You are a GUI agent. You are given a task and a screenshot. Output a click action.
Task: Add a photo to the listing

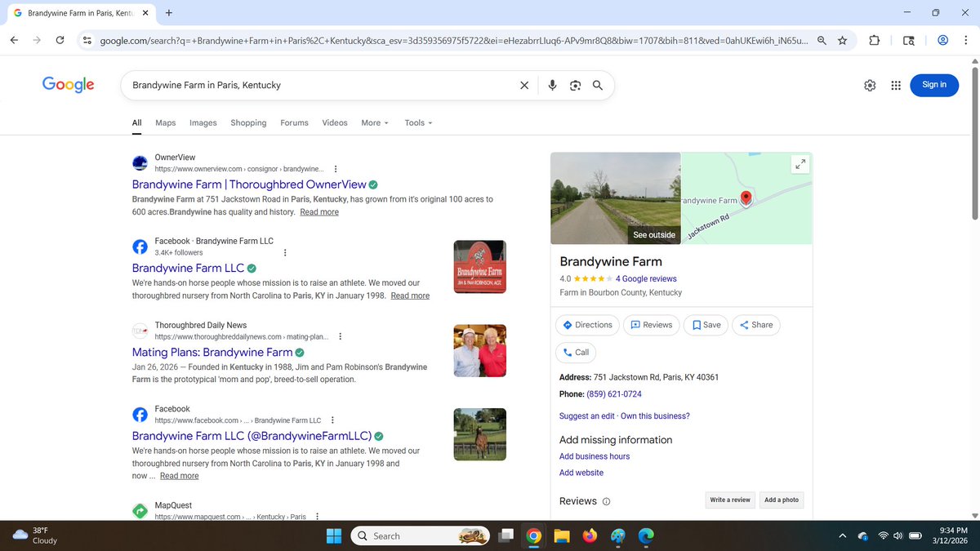point(782,500)
